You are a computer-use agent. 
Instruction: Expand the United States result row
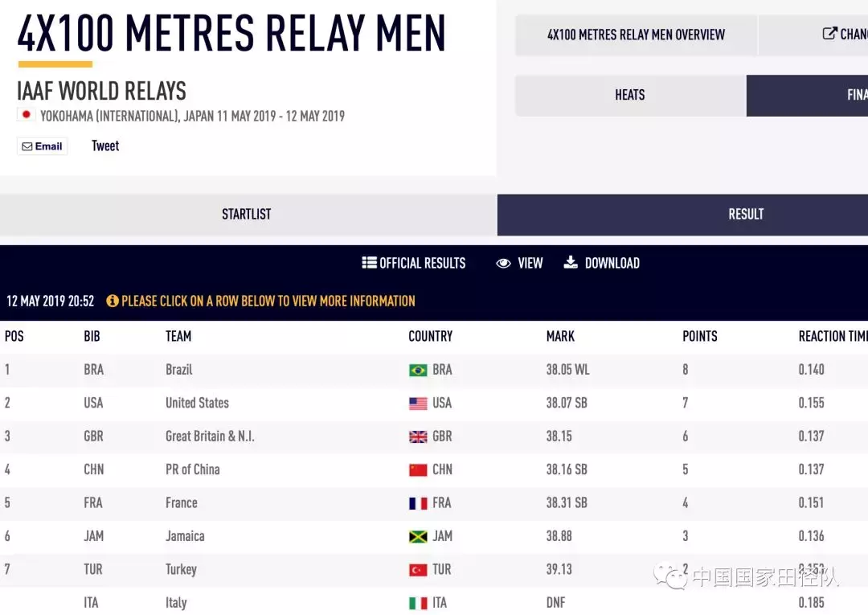[434, 403]
